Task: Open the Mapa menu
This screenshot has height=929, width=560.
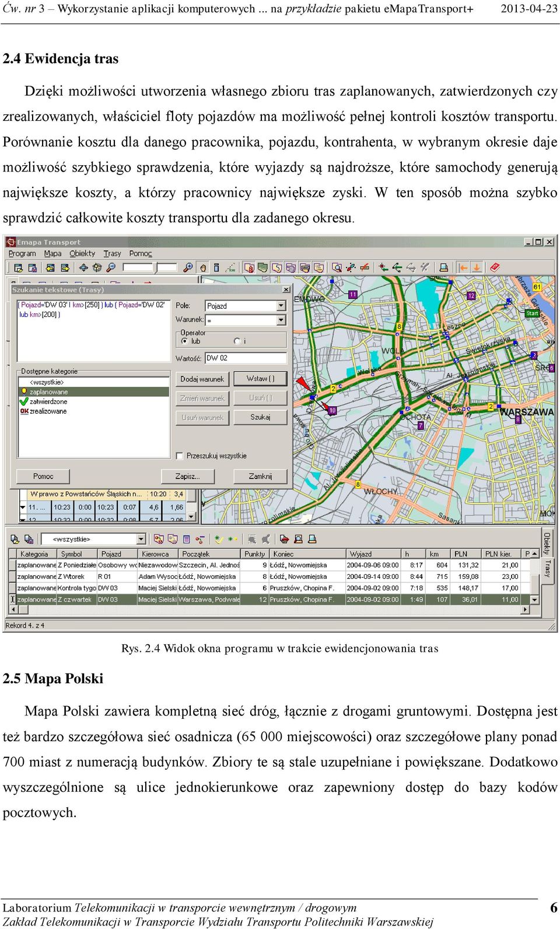Action: [52, 253]
